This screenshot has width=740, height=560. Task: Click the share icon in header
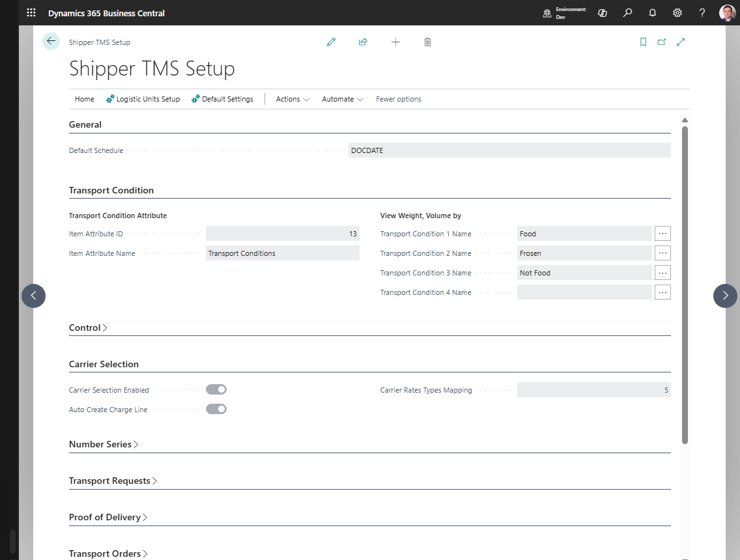(363, 42)
